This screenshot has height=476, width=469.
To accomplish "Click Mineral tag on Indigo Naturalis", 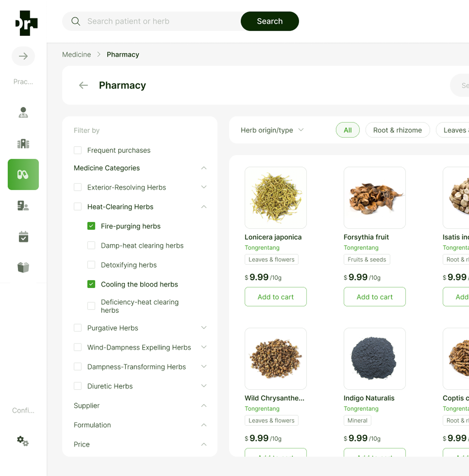I will 357,421.
